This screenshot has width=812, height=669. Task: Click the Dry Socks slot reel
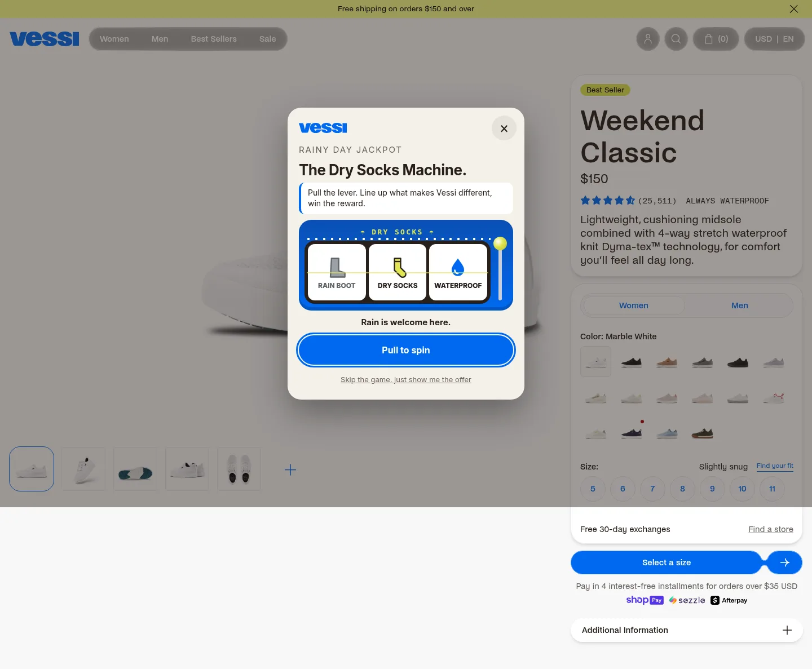398,272
